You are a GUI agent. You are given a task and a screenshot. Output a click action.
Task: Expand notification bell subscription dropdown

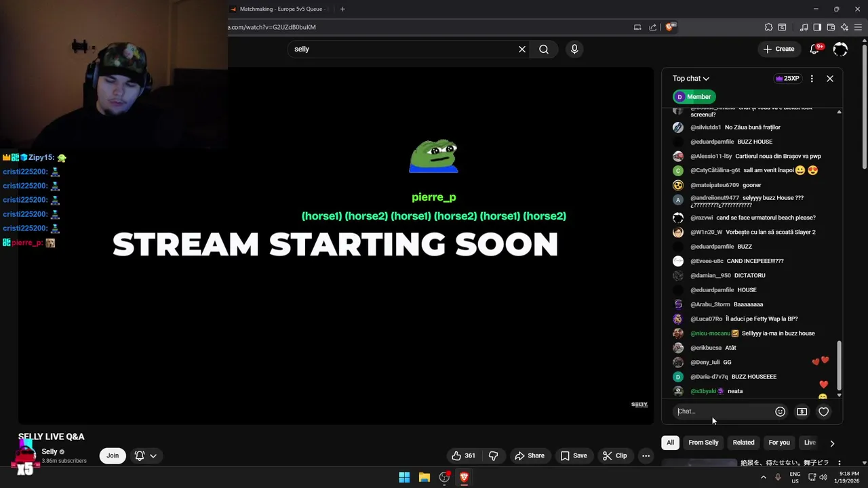point(153,455)
